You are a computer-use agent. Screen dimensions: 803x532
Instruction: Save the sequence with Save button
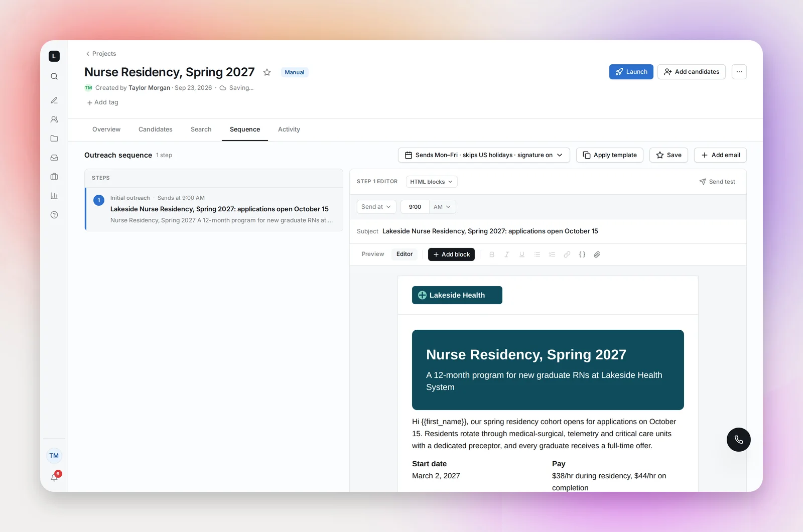pos(669,155)
